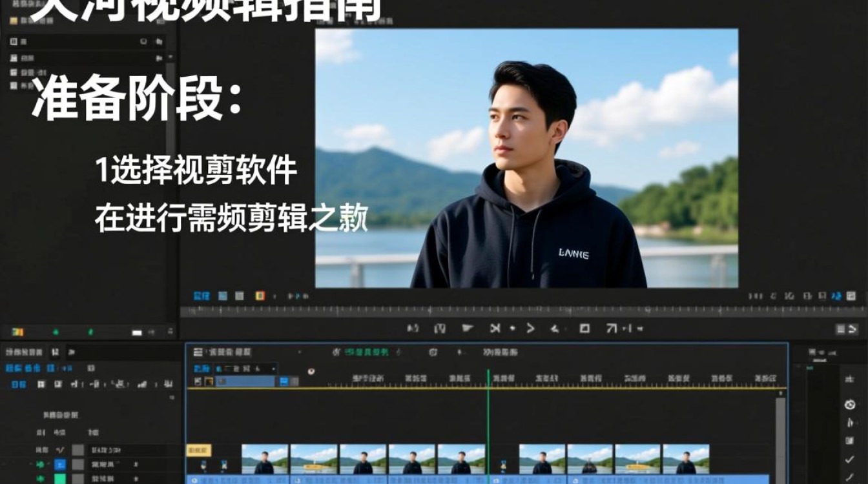Select the yellow clip label at the track start
Image resolution: width=868 pixels, height=484 pixels.
198,450
